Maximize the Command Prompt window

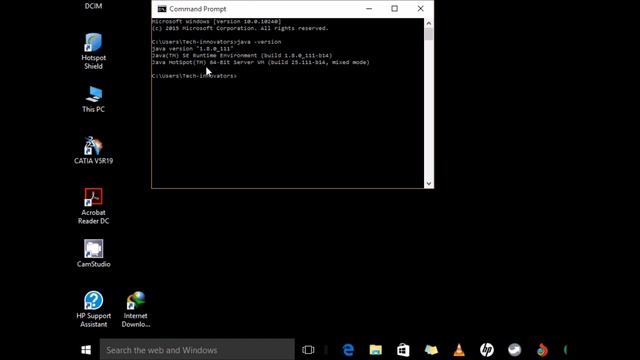click(394, 9)
